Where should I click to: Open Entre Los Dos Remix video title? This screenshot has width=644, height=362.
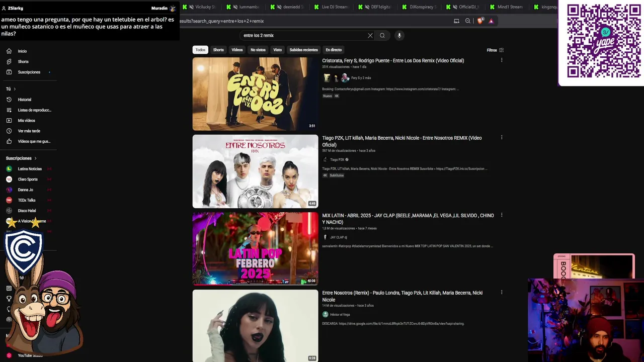tap(393, 60)
